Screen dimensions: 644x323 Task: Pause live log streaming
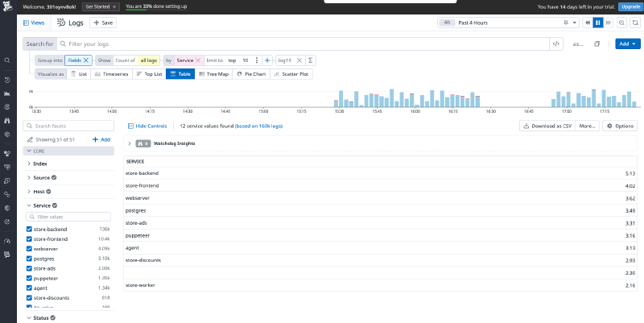(597, 23)
